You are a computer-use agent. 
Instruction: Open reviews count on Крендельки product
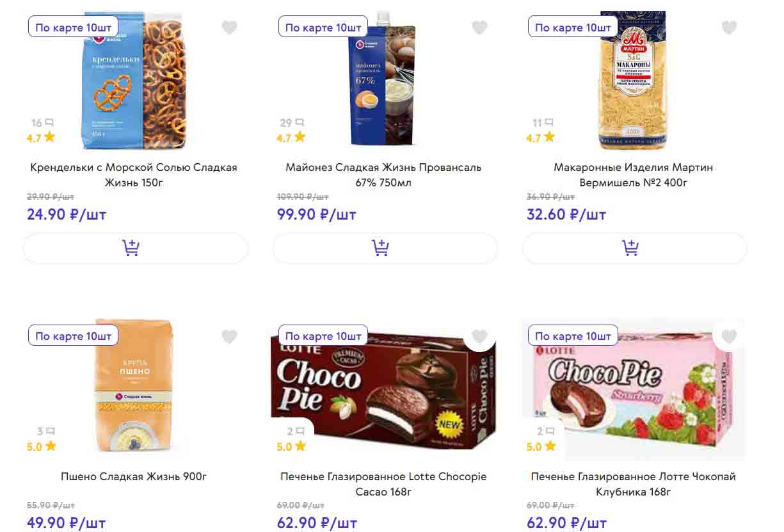point(42,123)
